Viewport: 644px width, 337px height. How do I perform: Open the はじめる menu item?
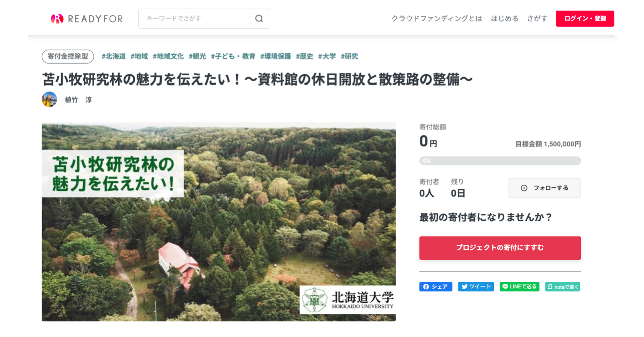[505, 19]
